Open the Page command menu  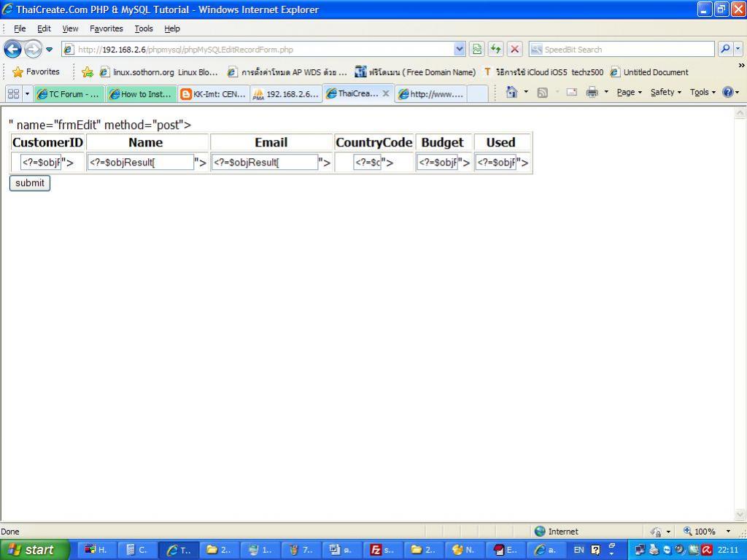click(x=629, y=92)
